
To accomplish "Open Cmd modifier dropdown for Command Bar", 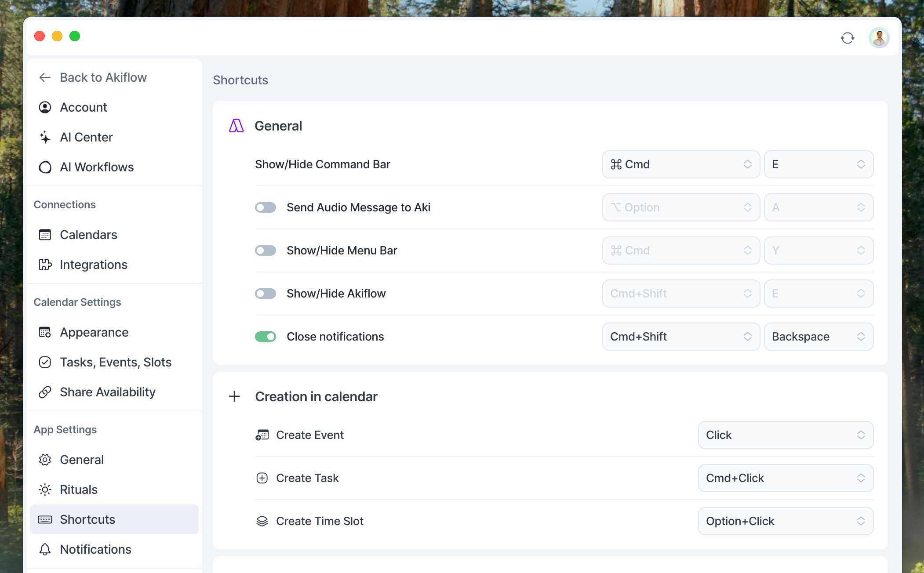I will click(680, 164).
